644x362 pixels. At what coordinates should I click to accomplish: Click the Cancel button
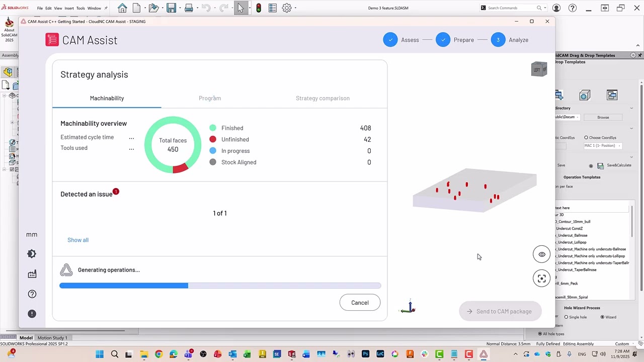[x=360, y=303]
